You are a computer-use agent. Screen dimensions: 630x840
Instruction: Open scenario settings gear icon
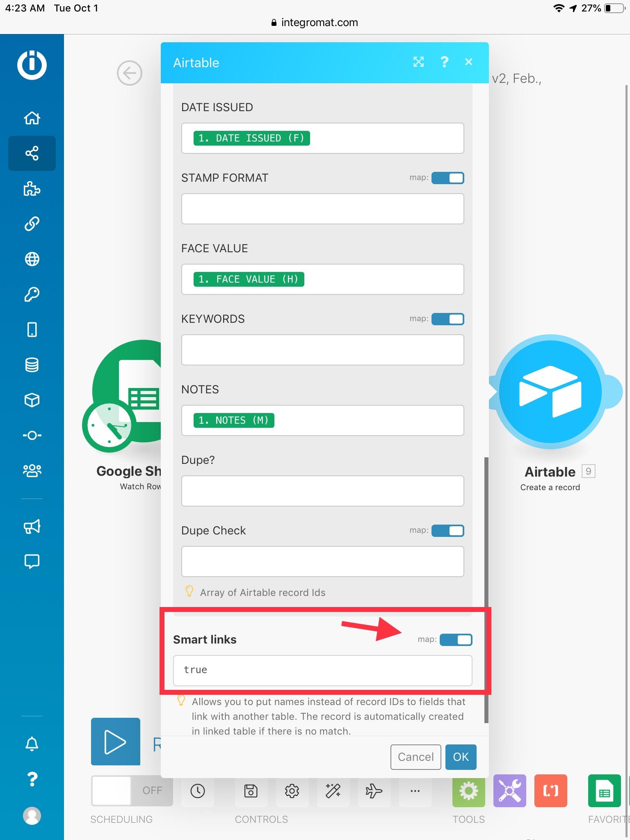point(292,791)
